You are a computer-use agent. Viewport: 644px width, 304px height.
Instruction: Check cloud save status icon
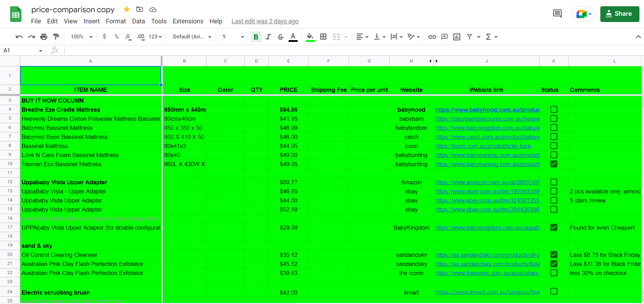(153, 9)
